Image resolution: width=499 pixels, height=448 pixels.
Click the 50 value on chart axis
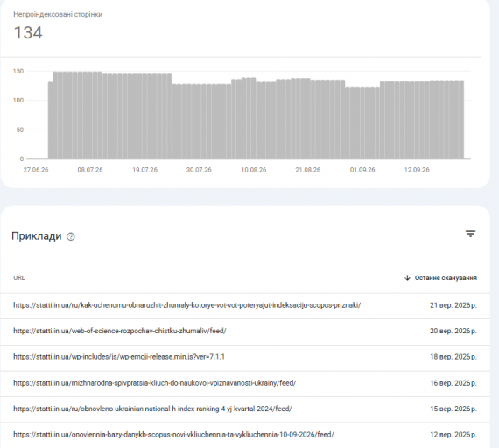20,129
